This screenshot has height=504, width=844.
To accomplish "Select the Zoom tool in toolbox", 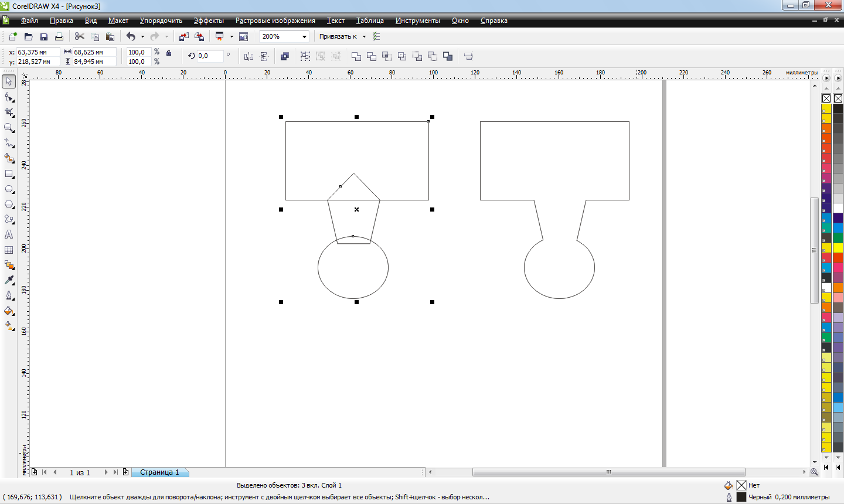I will point(9,127).
